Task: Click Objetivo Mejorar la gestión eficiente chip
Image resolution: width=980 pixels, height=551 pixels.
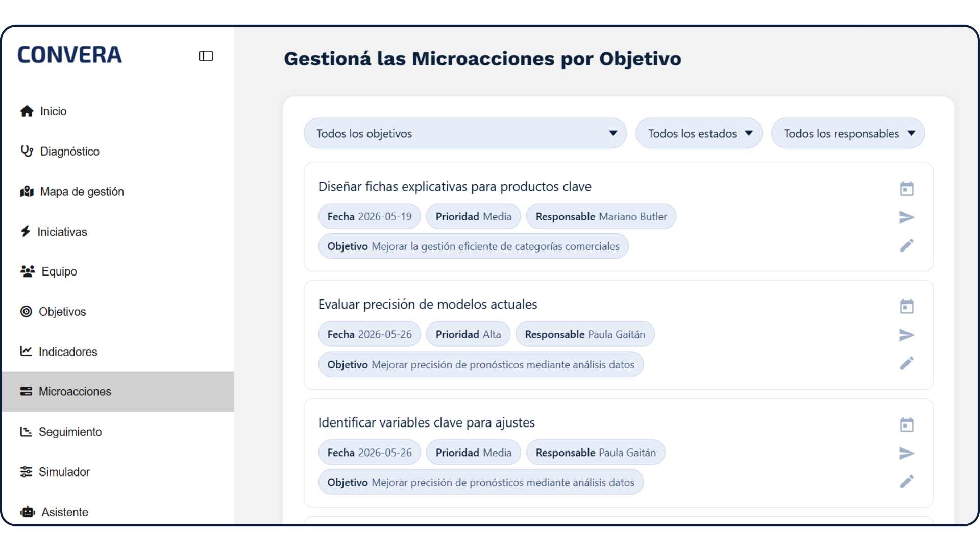Action: click(x=473, y=246)
